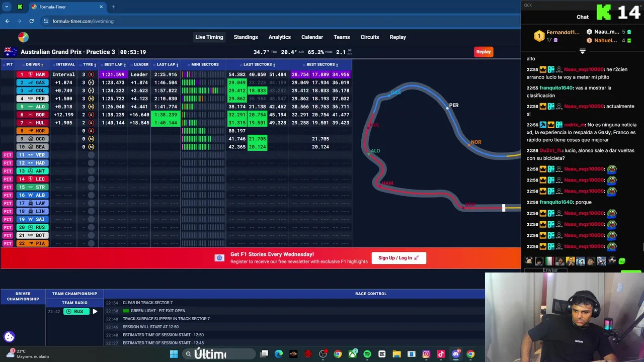
Task: Click the Windows taskbar search box
Action: click(x=219, y=354)
